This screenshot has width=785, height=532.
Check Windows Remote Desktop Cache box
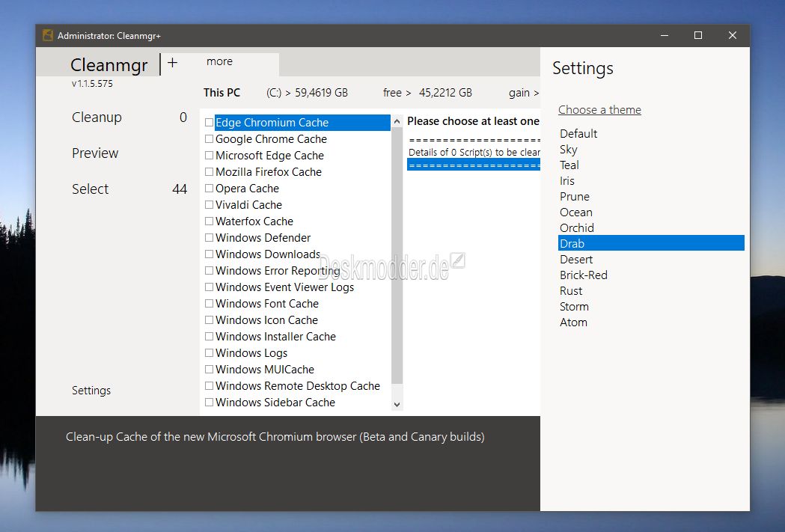tap(210, 386)
